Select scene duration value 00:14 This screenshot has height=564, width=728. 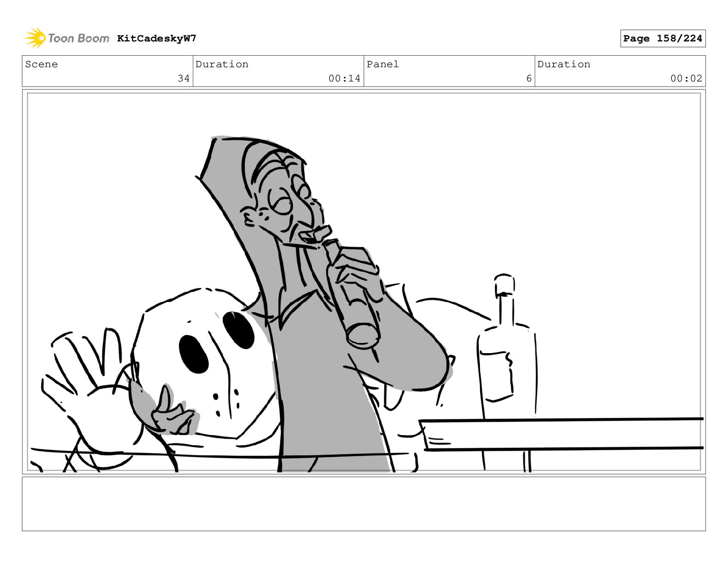(x=344, y=78)
